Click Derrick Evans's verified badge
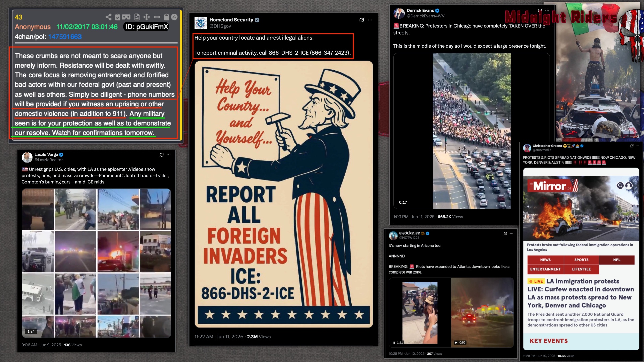Screen dimensions: 644x362 tap(437, 11)
